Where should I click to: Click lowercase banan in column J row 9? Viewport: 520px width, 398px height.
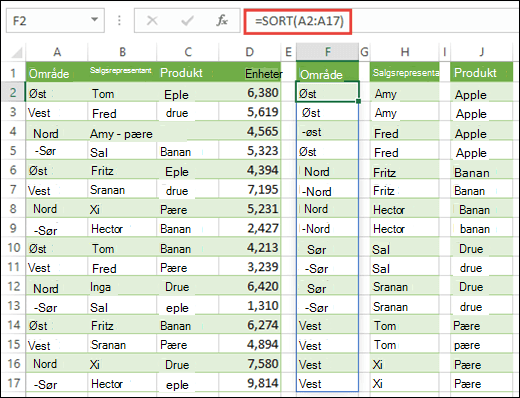[x=482, y=228]
